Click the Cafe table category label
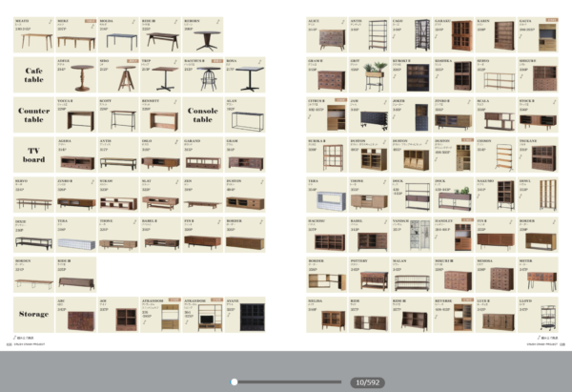This screenshot has width=572, height=392. 33,72
